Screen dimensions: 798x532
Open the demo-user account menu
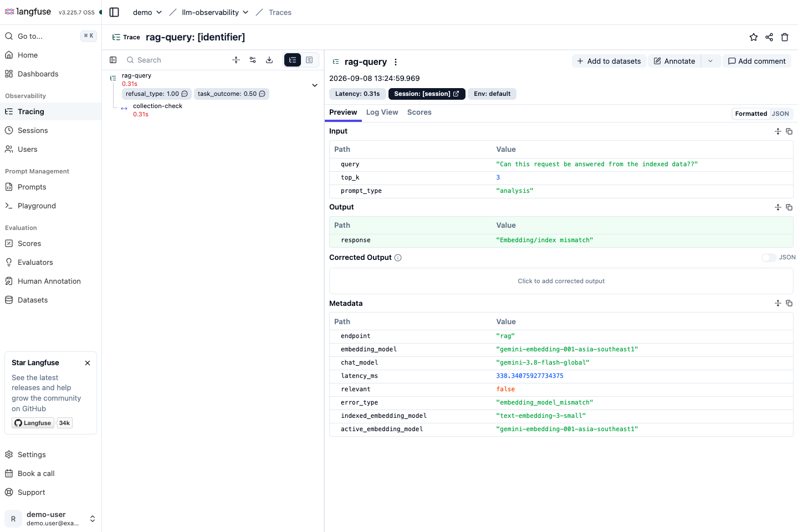tap(50, 519)
